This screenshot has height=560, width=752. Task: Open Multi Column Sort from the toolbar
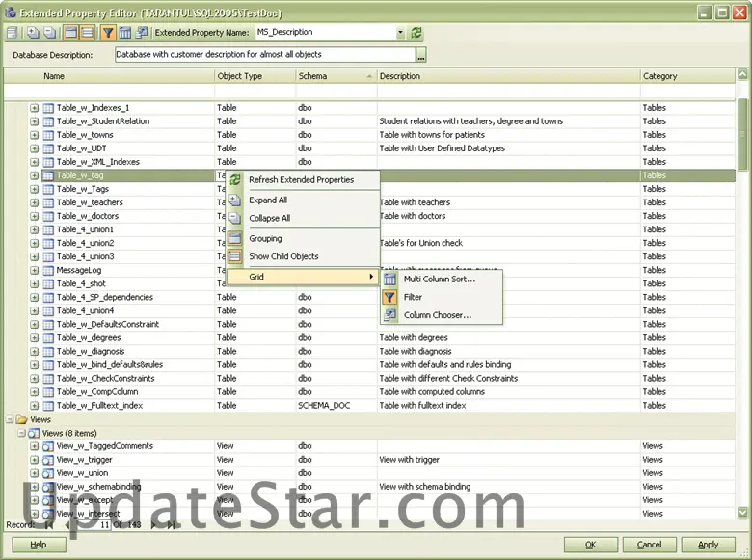click(124, 33)
